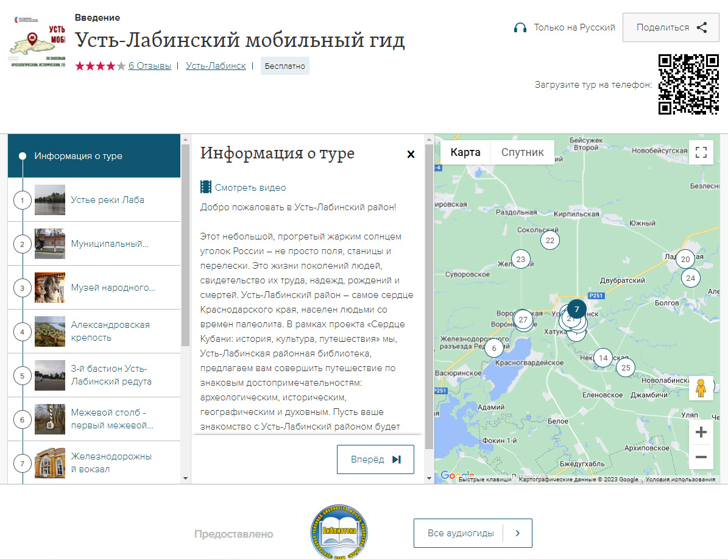Click the QR code image
Screen dimensions: 728x560
coord(688,84)
